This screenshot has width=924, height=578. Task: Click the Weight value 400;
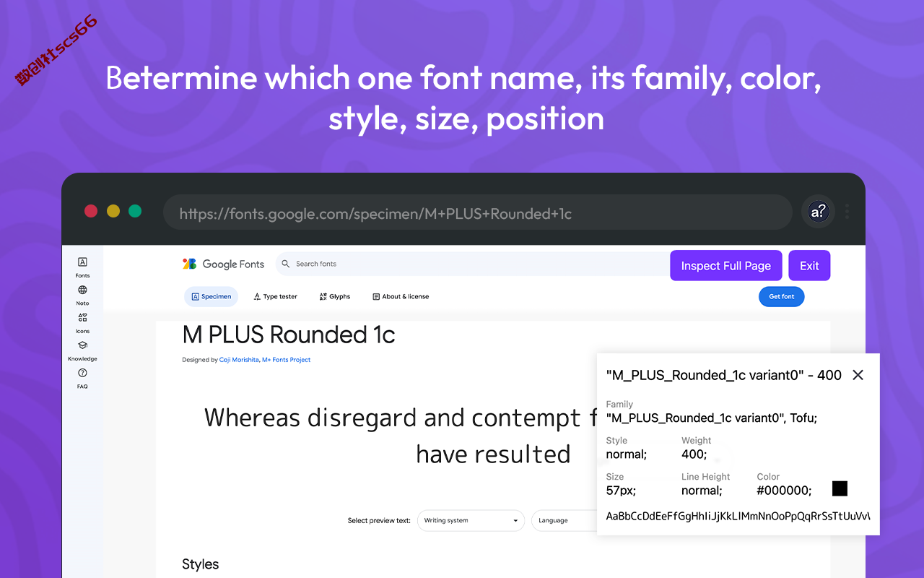tap(694, 454)
